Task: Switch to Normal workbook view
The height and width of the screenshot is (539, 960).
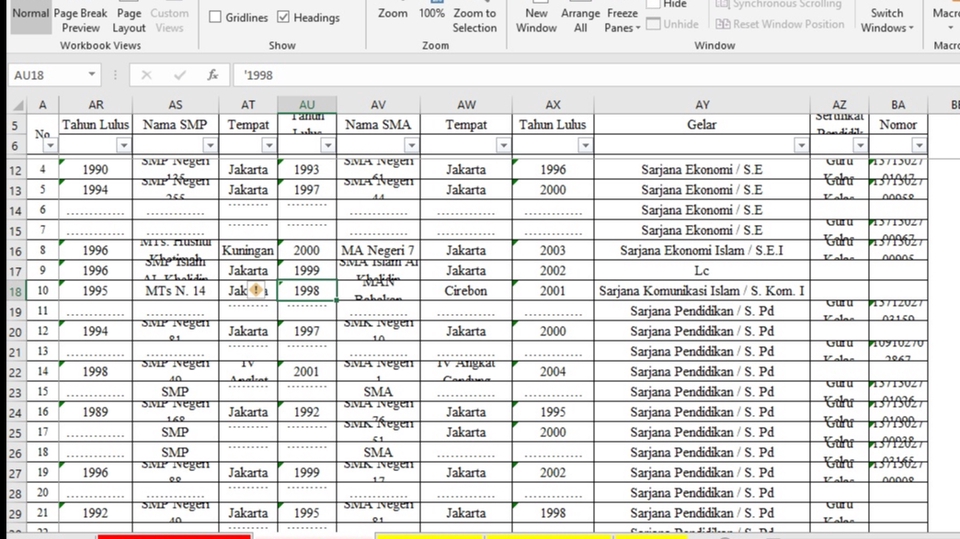Action: [x=31, y=18]
